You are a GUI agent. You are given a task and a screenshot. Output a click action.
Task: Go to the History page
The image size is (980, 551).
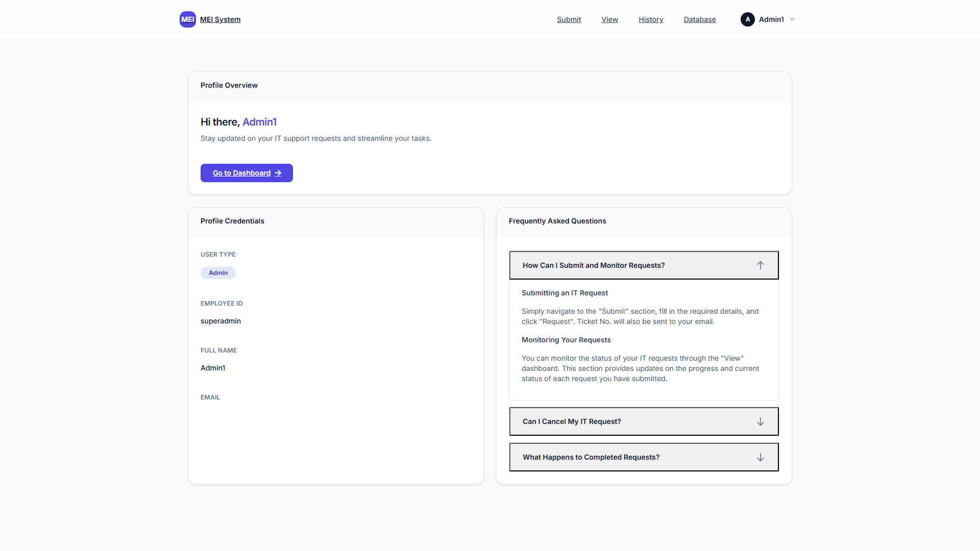(651, 19)
